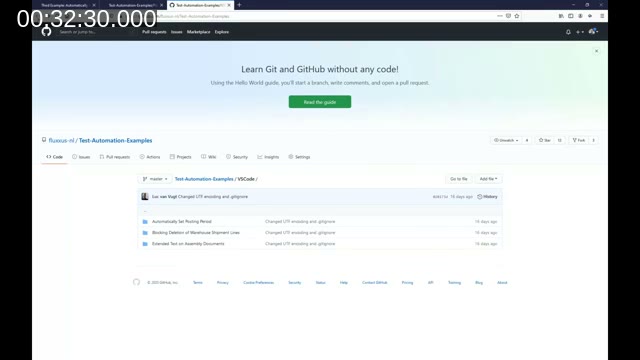Go to Marketplace
This screenshot has height=360, width=640.
pyautogui.click(x=198, y=32)
